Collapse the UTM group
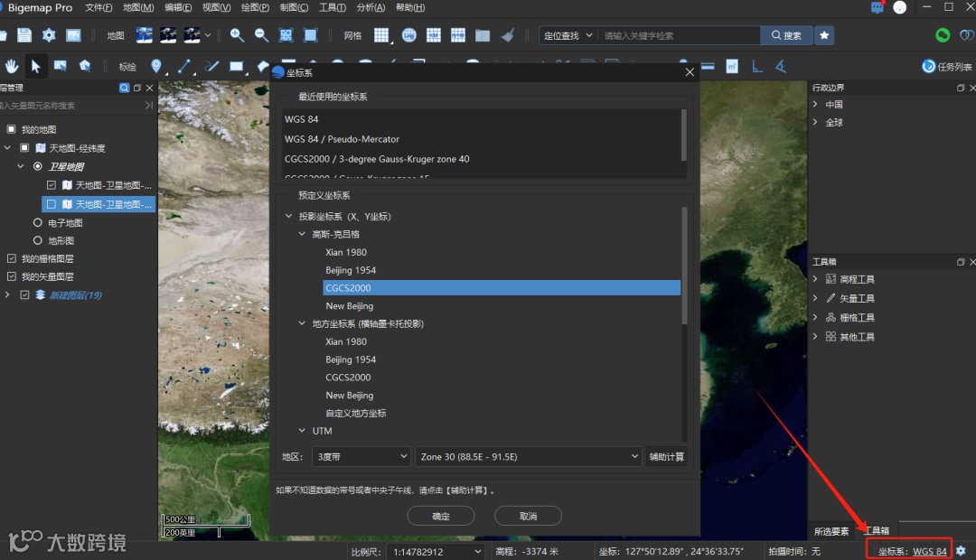This screenshot has height=560, width=976. [302, 431]
